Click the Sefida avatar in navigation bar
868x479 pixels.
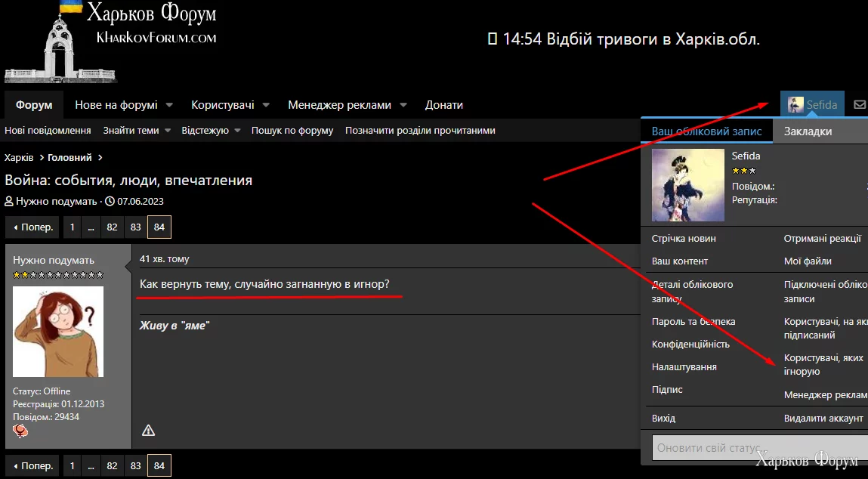(795, 105)
